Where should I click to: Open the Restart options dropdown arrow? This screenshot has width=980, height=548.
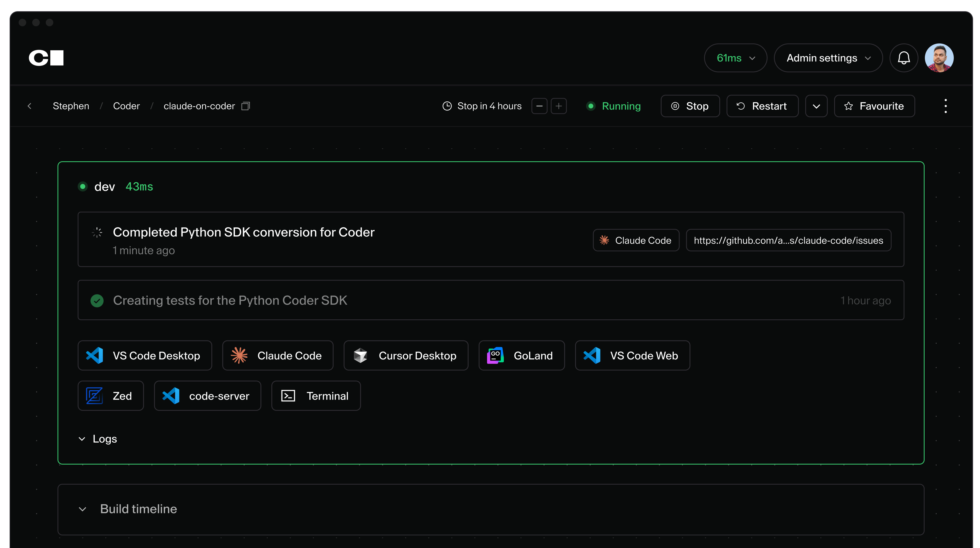pos(816,106)
